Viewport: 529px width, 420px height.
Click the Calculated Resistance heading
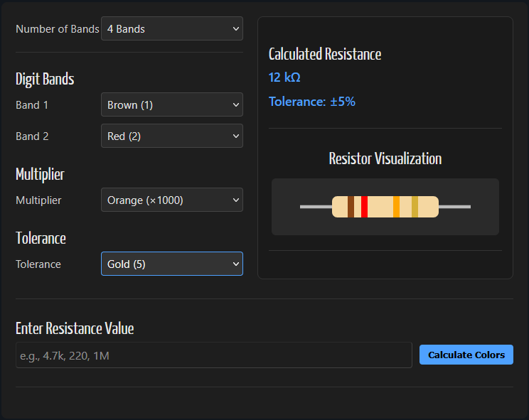(325, 54)
